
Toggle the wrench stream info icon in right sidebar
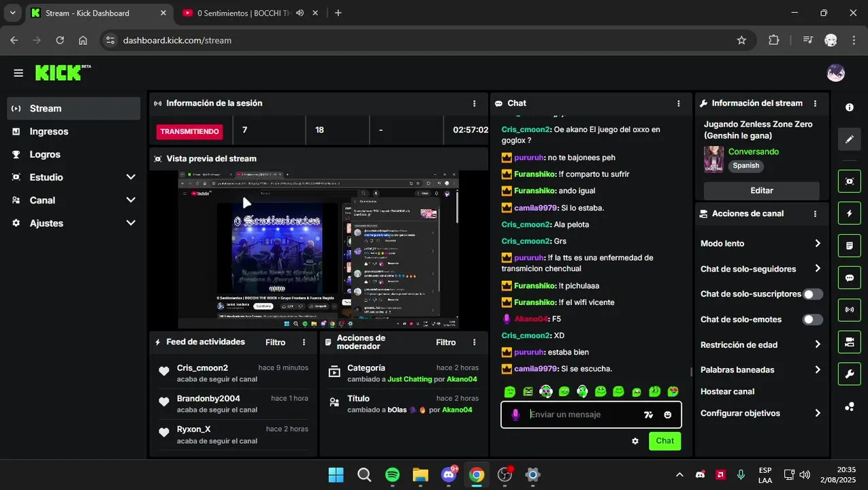pos(850,374)
